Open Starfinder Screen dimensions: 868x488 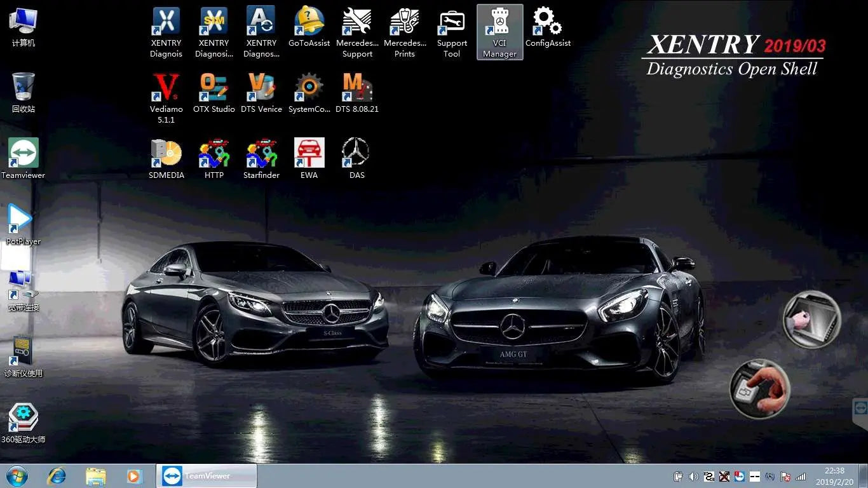[261, 152]
